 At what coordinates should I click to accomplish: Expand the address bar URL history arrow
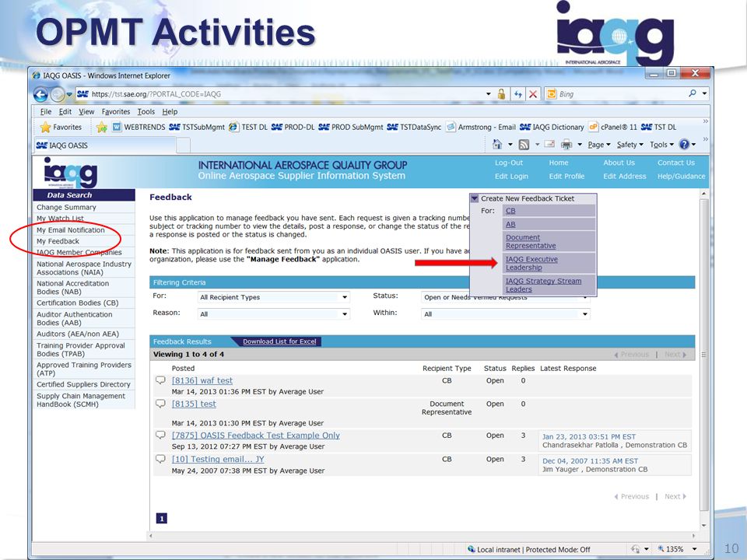(x=489, y=94)
